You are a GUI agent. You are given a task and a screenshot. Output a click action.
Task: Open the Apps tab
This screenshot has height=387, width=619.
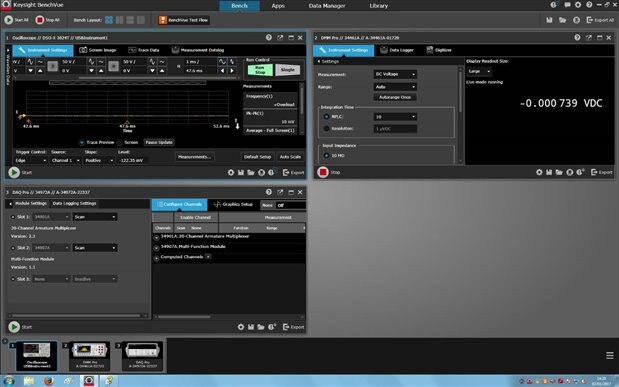click(x=278, y=6)
